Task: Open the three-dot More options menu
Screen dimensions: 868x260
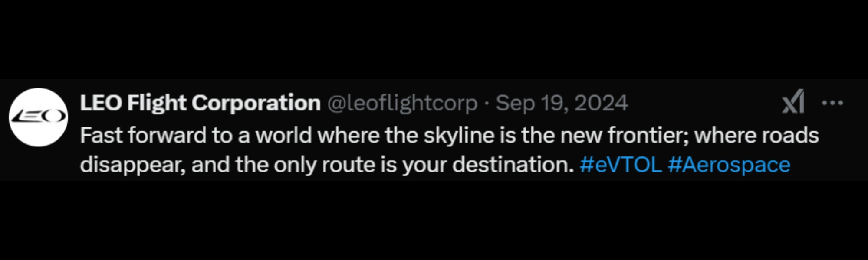Action: coord(832,103)
